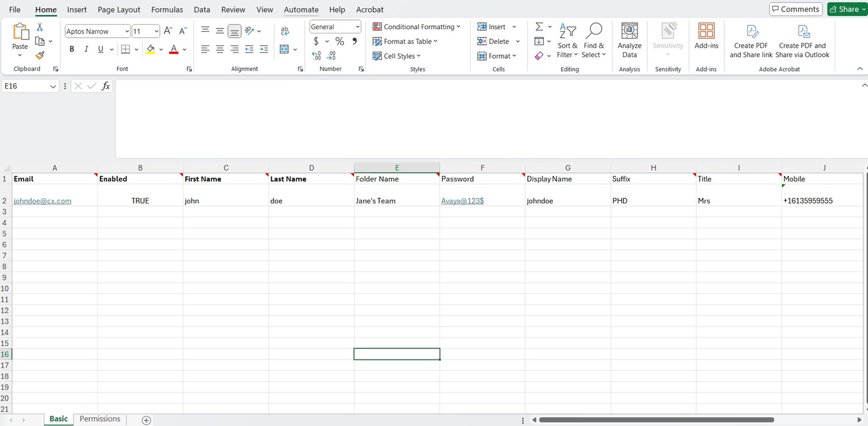The height and width of the screenshot is (426, 868).
Task: Expand Conditional Formatting menu
Action: pyautogui.click(x=417, y=27)
